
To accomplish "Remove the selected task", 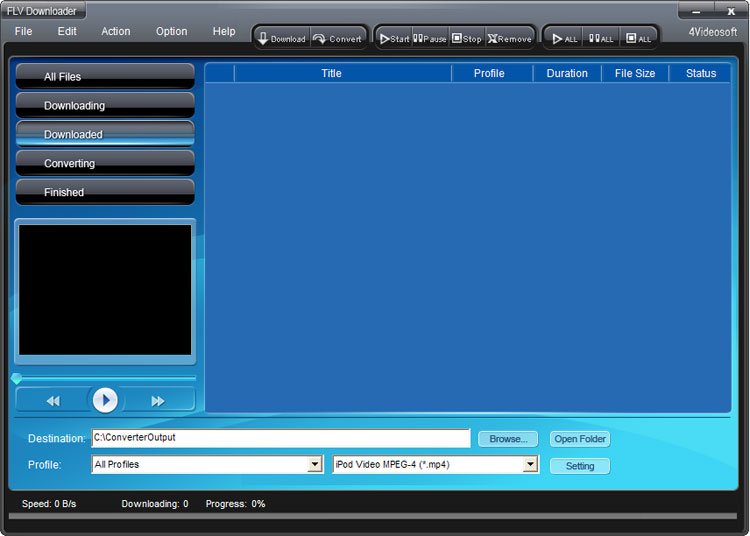I will click(509, 38).
